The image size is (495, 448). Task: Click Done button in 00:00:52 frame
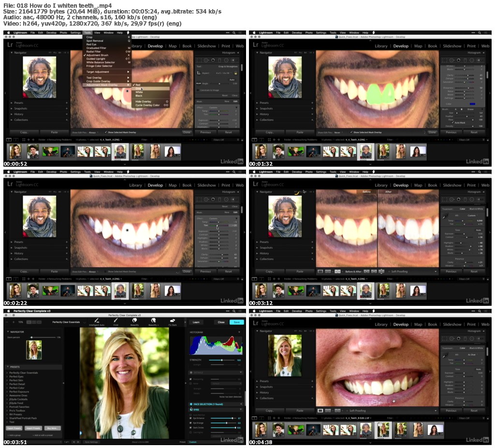coord(187,132)
